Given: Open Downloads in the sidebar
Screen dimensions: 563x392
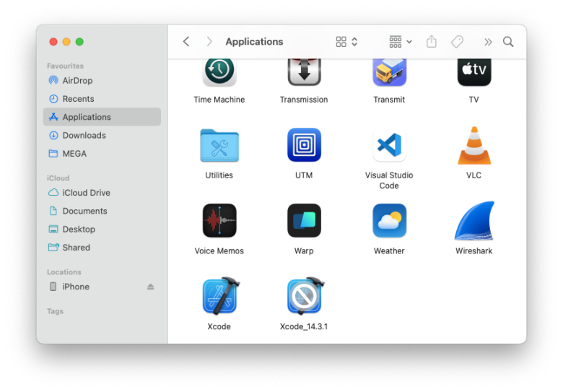Looking at the screenshot, I should click(x=102, y=135).
